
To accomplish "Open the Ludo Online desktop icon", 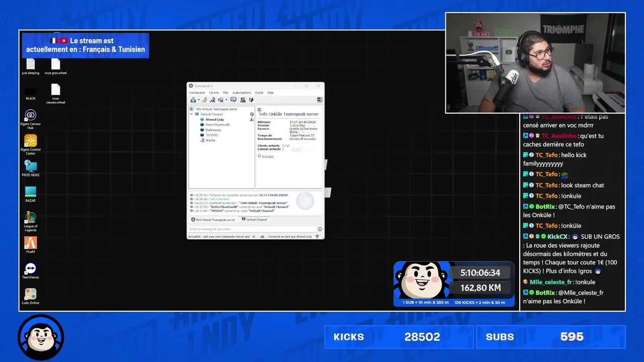I will click(x=31, y=296).
